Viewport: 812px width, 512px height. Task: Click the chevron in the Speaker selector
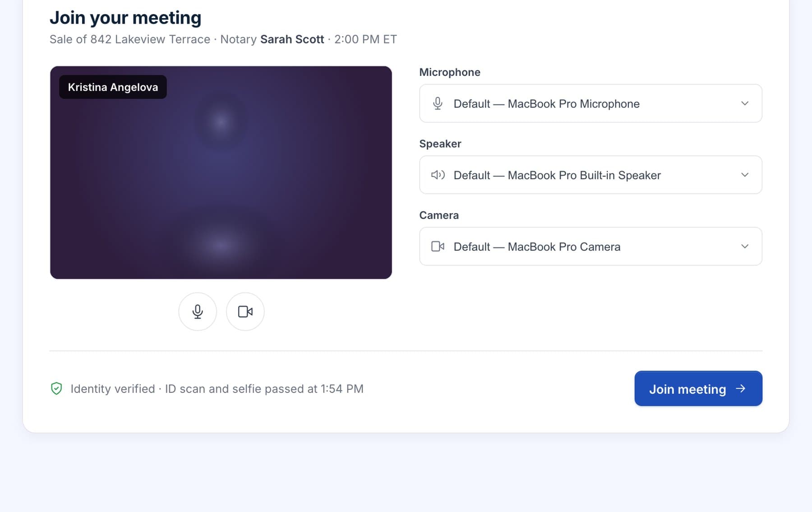(x=745, y=175)
